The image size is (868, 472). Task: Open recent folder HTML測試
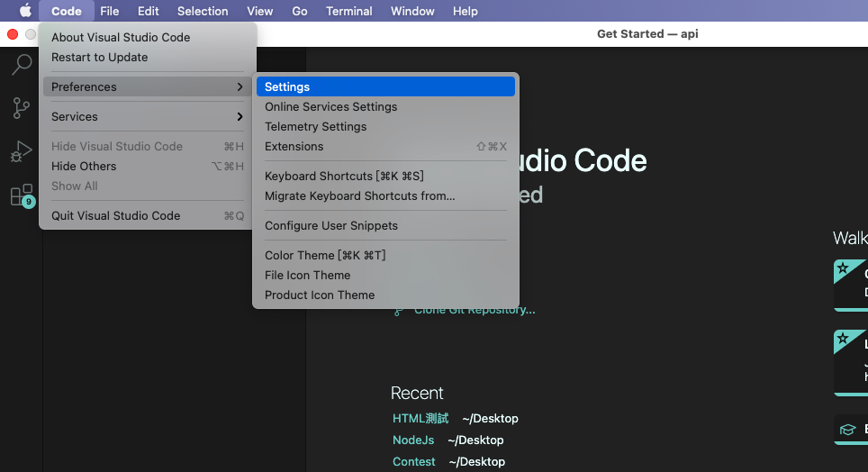click(x=420, y=418)
